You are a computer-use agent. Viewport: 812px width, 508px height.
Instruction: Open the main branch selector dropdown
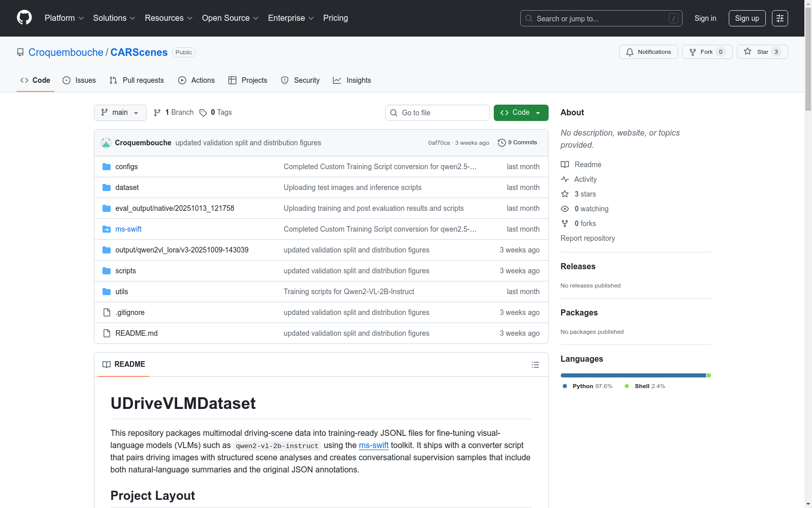[120, 113]
